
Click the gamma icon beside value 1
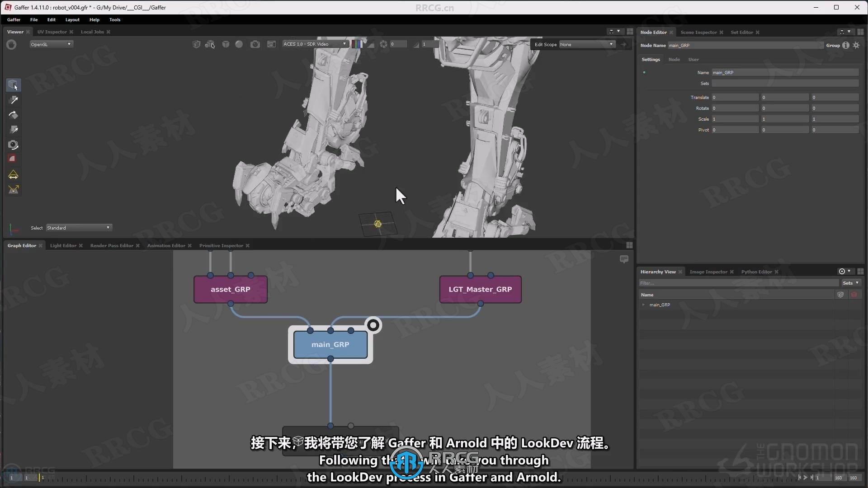point(416,44)
